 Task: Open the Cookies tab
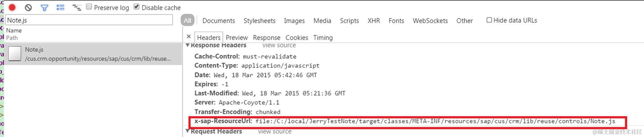point(297,38)
